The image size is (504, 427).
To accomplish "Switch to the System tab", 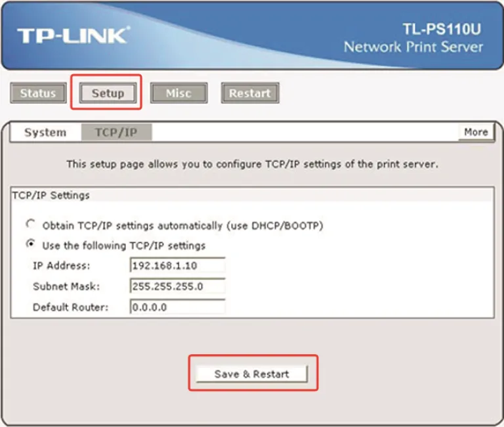I will [x=45, y=132].
